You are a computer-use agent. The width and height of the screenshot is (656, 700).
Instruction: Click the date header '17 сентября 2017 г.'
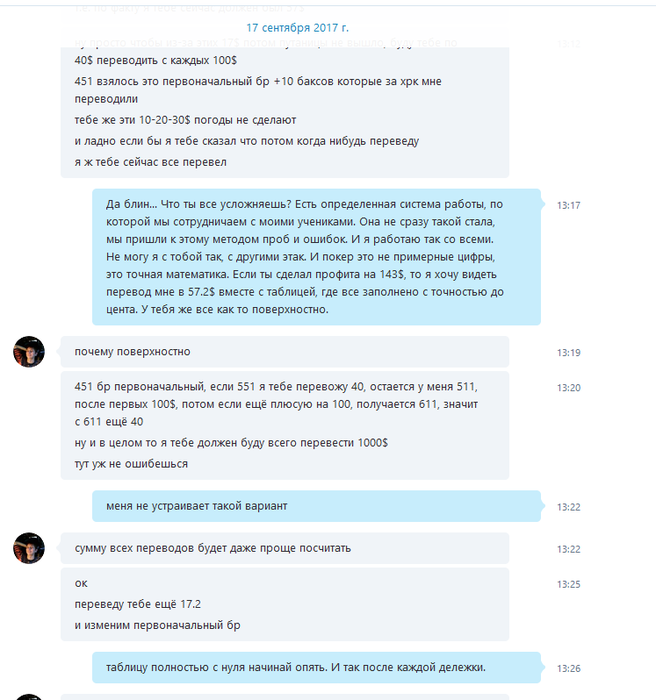297,28
